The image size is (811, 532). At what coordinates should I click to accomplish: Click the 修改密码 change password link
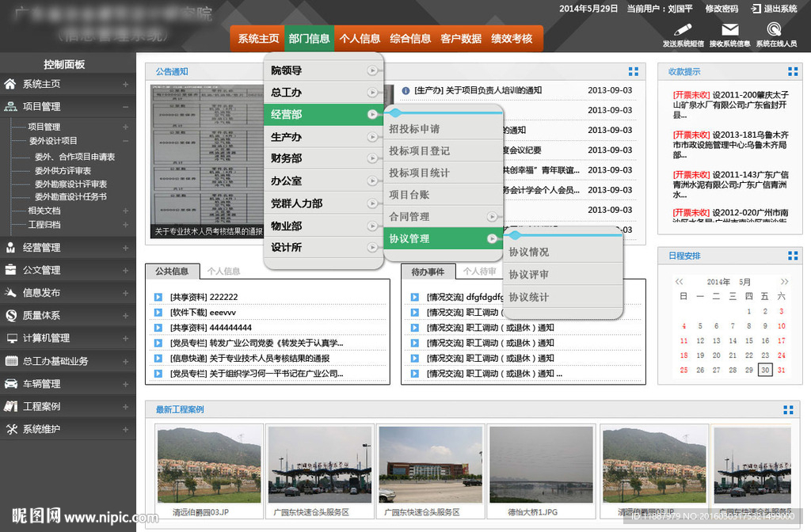[722, 9]
